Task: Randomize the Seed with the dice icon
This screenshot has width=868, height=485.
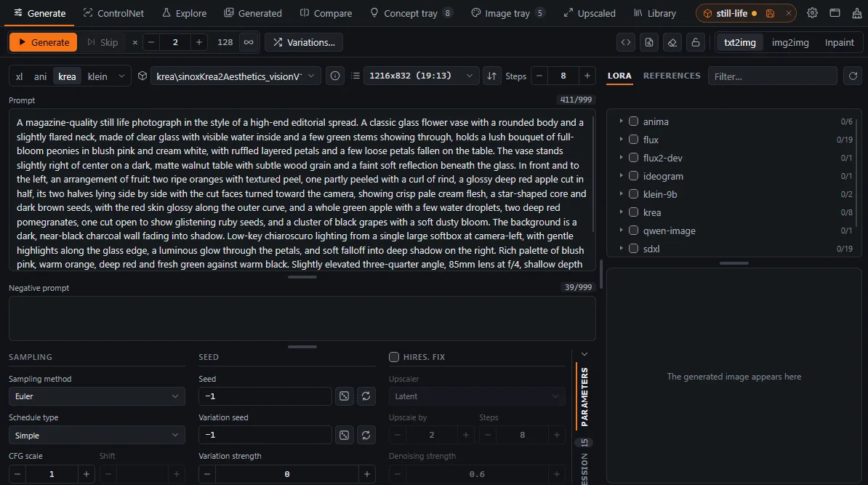Action: 345,396
